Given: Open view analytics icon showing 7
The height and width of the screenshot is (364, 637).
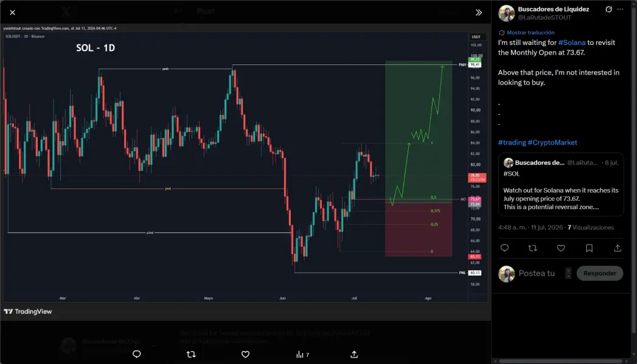Looking at the screenshot, I should point(302,354).
